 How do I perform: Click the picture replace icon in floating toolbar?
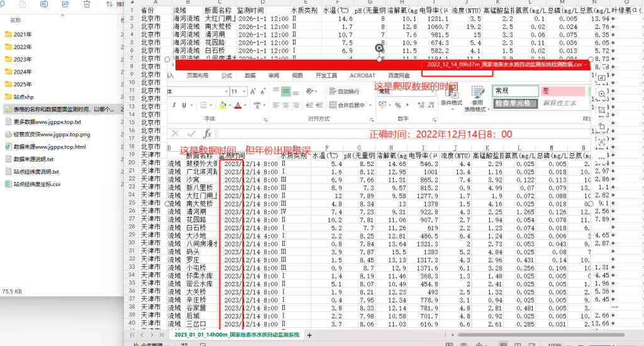(x=601, y=77)
